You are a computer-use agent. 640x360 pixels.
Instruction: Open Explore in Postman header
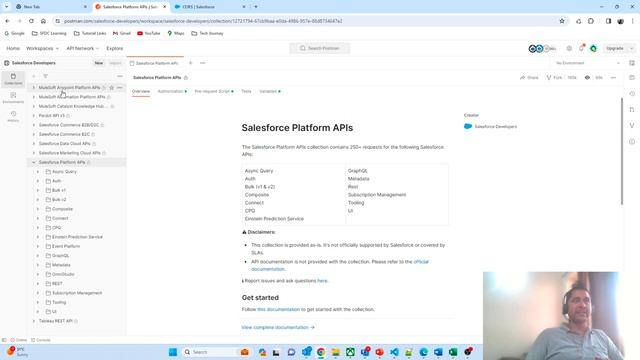pyautogui.click(x=115, y=49)
